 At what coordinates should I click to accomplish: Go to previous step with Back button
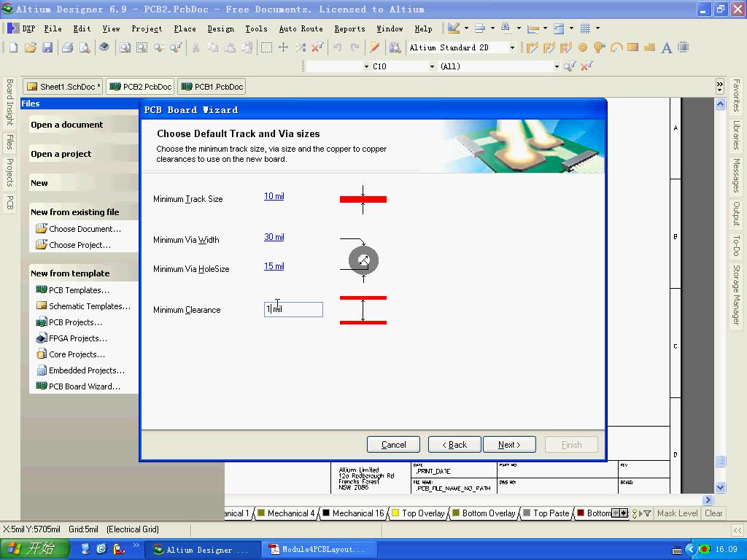pyautogui.click(x=454, y=445)
